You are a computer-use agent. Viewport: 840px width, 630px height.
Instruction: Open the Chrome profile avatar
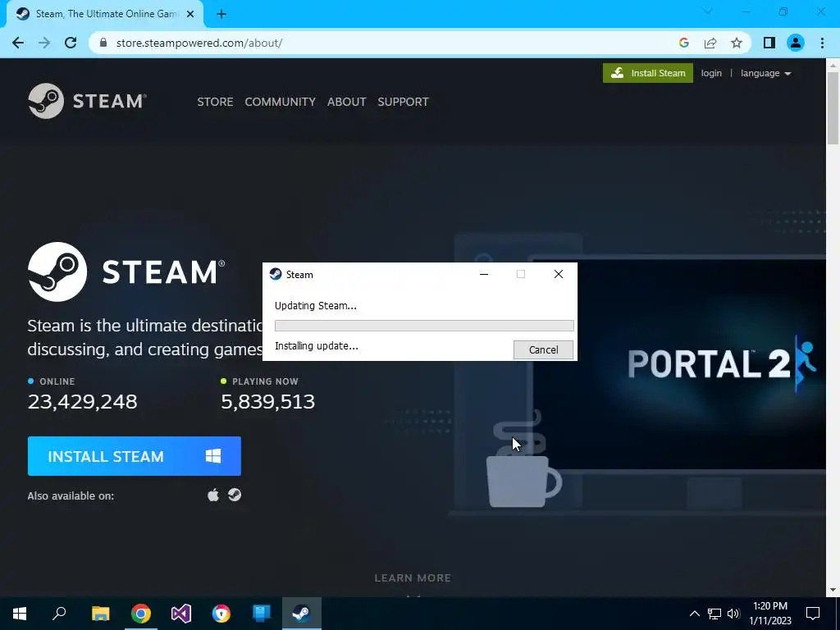click(796, 43)
